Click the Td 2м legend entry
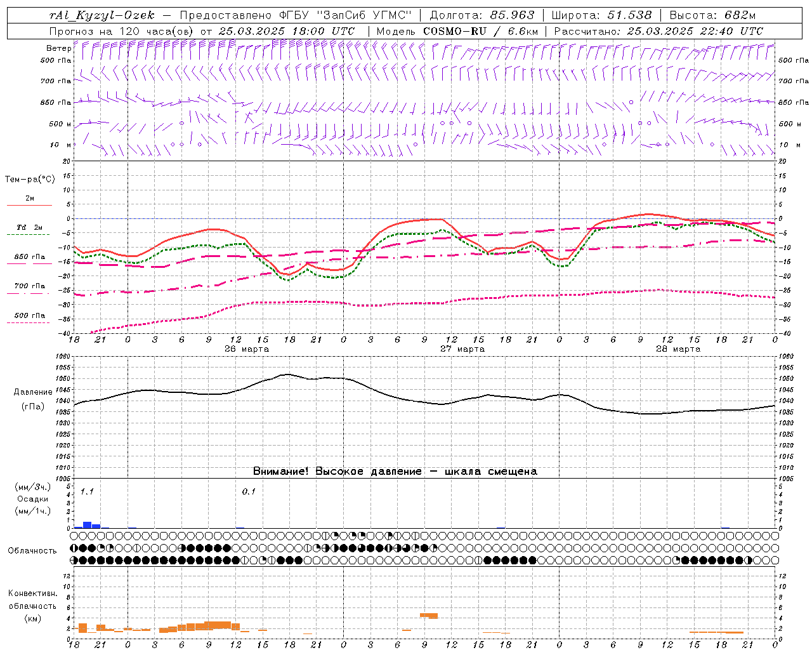This screenshot has width=812, height=650. pyautogui.click(x=30, y=227)
